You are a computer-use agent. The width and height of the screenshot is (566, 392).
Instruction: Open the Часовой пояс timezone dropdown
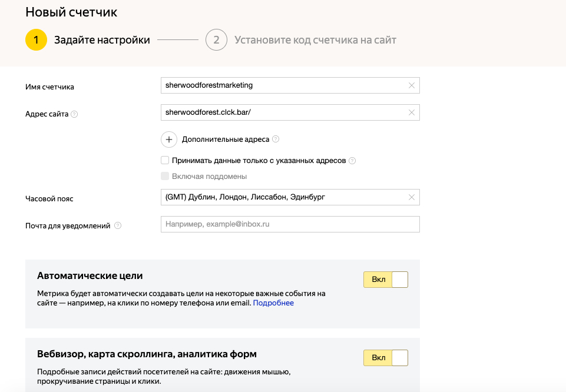click(283, 197)
